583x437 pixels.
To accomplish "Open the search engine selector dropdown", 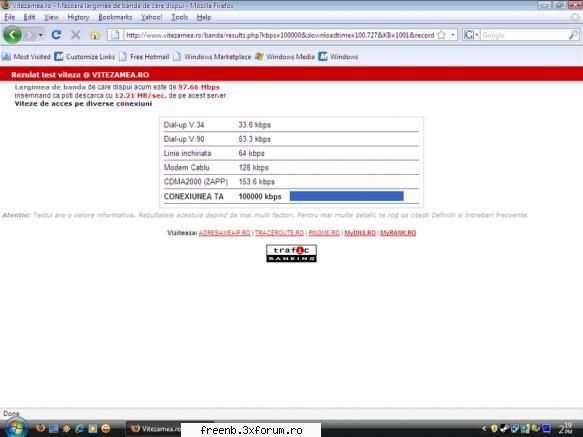I will [x=471, y=35].
